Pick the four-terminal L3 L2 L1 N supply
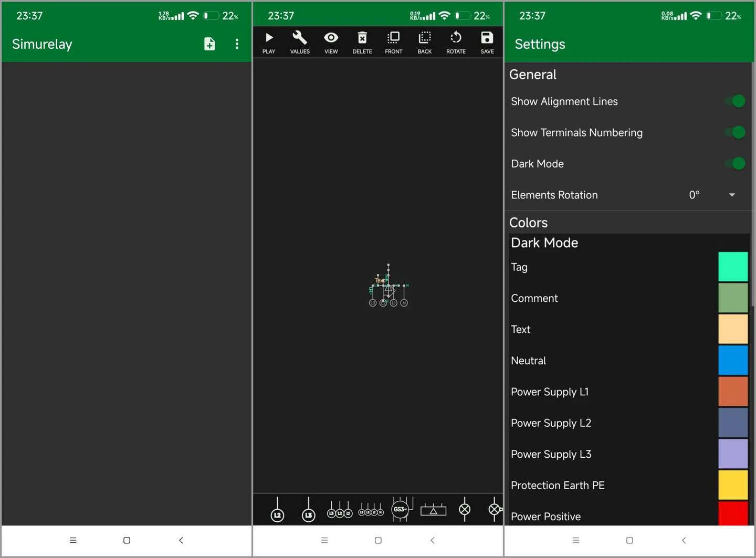This screenshot has height=558, width=756. pyautogui.click(x=371, y=510)
